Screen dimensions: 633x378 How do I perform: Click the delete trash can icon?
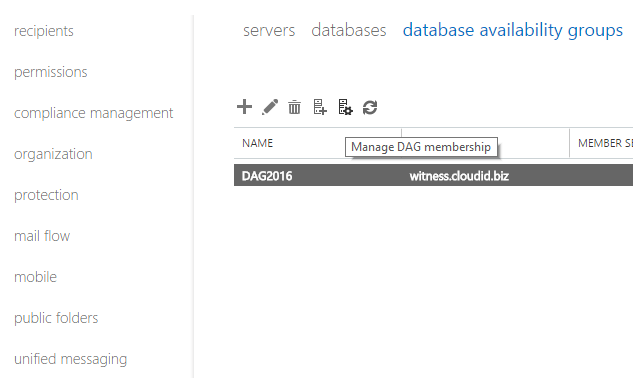coord(294,107)
